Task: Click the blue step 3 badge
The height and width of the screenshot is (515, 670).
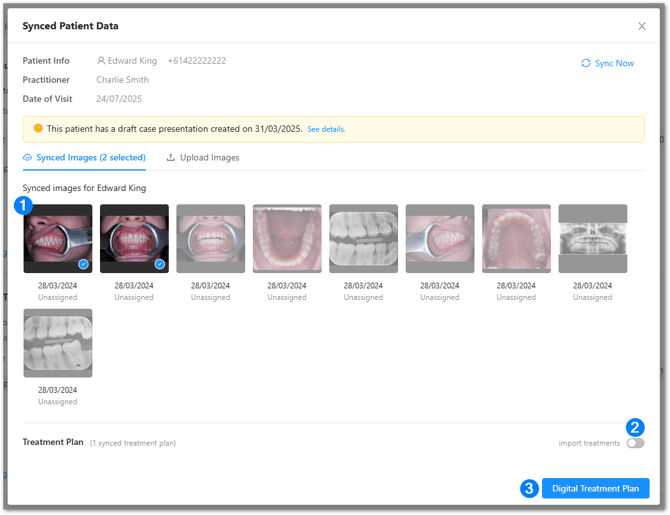Action: [x=529, y=488]
